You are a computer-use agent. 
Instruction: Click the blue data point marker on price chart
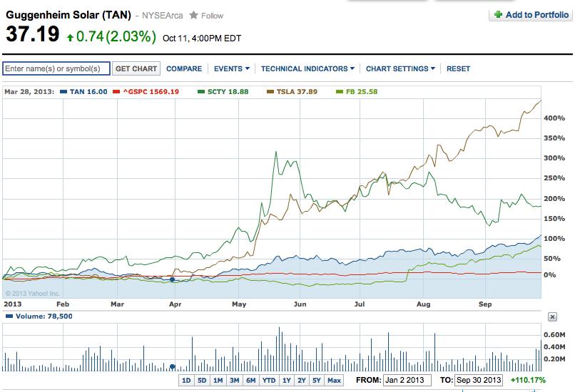click(173, 279)
